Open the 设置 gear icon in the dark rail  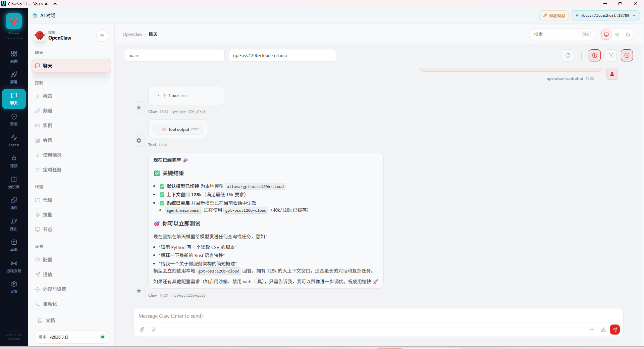(x=14, y=287)
